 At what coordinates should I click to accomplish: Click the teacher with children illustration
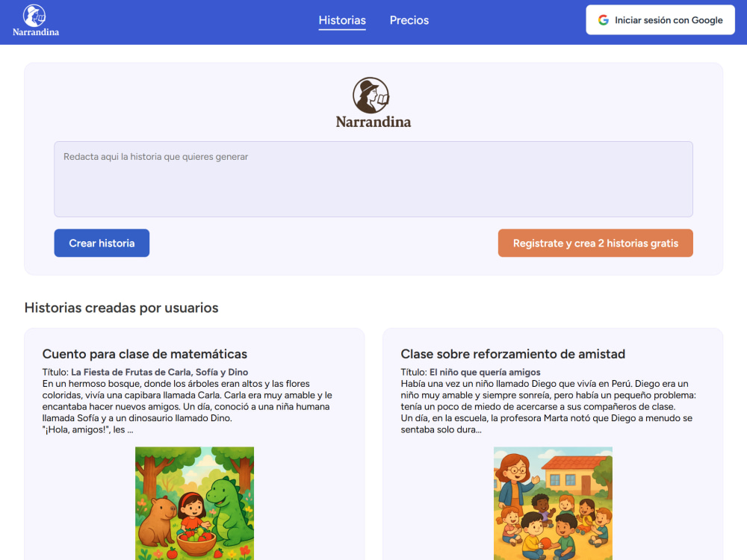[553, 503]
